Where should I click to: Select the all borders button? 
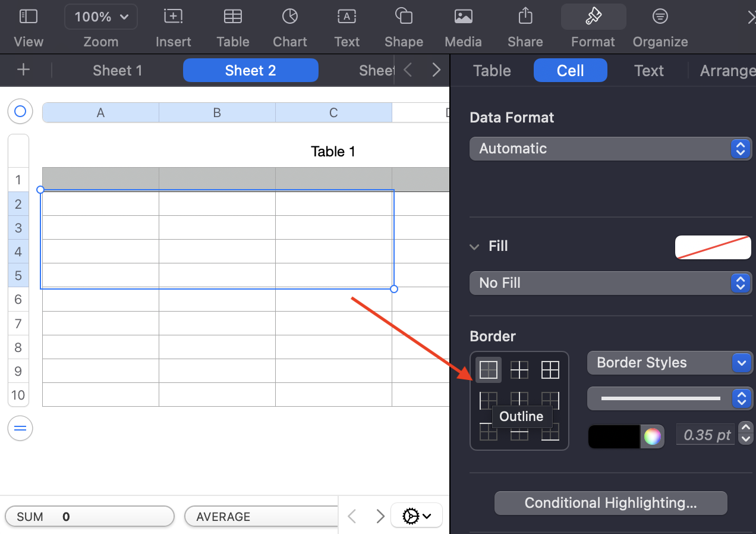(x=550, y=370)
